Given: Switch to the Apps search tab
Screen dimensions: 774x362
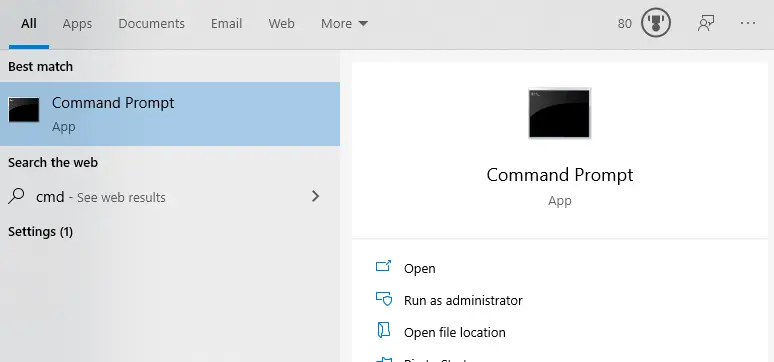Looking at the screenshot, I should [77, 23].
